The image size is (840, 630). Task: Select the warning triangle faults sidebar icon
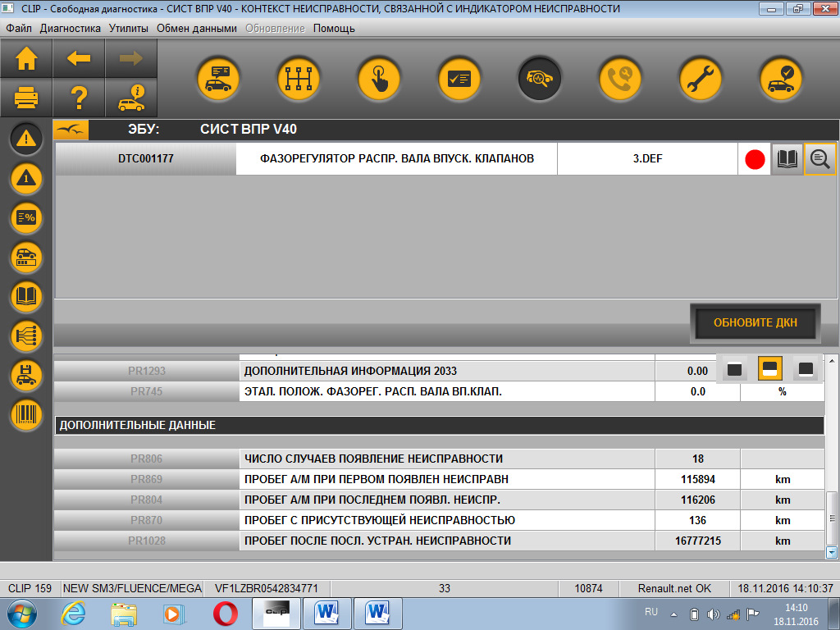click(26, 139)
